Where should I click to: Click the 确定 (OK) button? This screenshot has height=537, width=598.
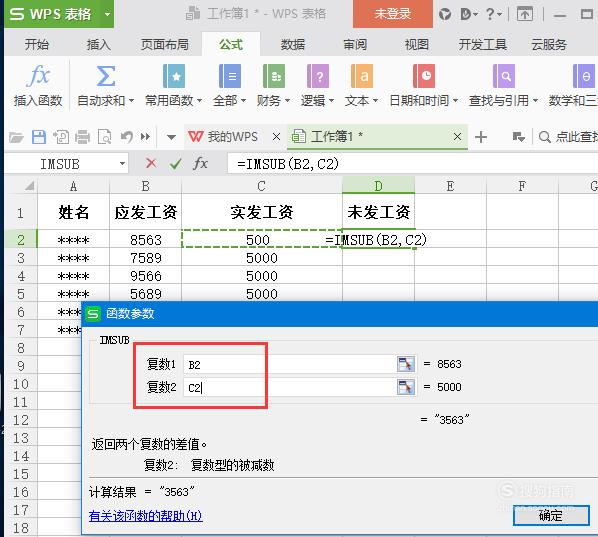coord(551,516)
